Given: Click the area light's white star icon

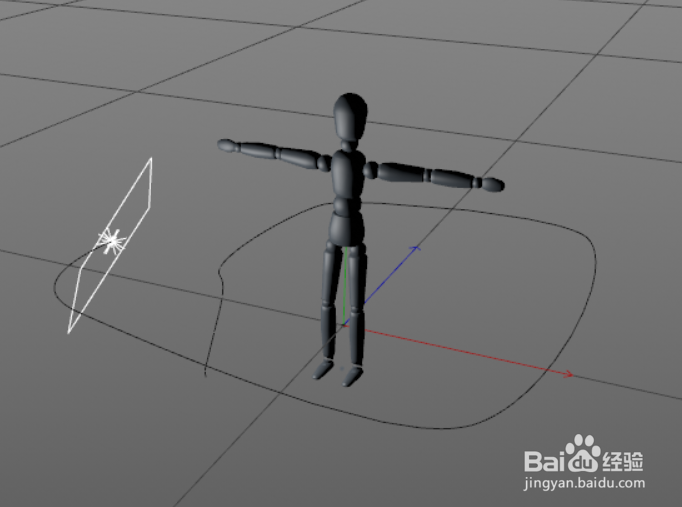Looking at the screenshot, I should point(112,240).
